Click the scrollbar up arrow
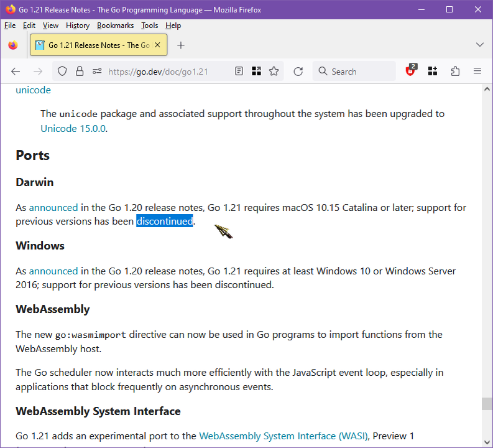 [487, 90]
